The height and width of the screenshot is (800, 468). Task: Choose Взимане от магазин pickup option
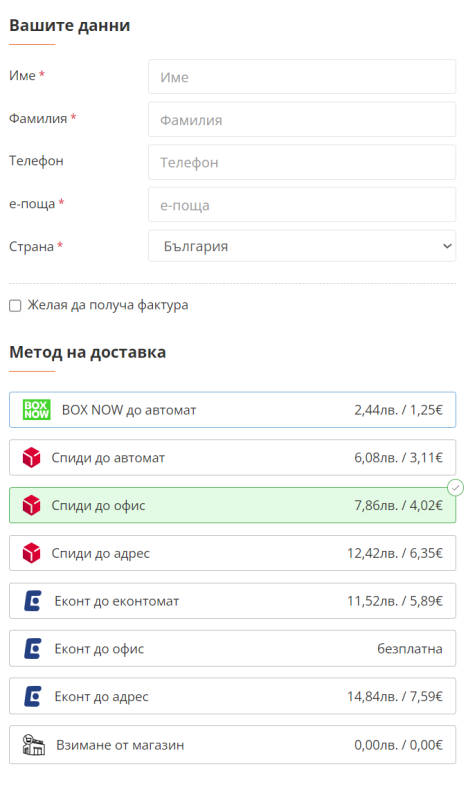tap(232, 745)
